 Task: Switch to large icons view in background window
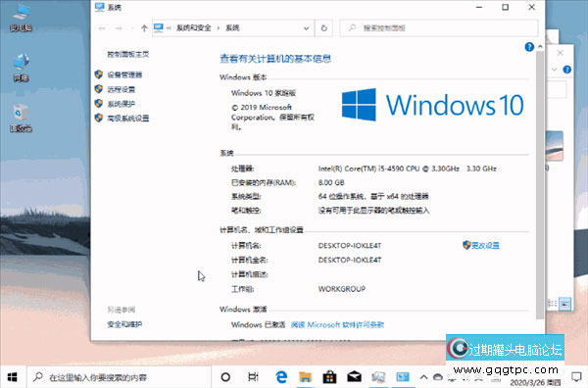pos(565,304)
